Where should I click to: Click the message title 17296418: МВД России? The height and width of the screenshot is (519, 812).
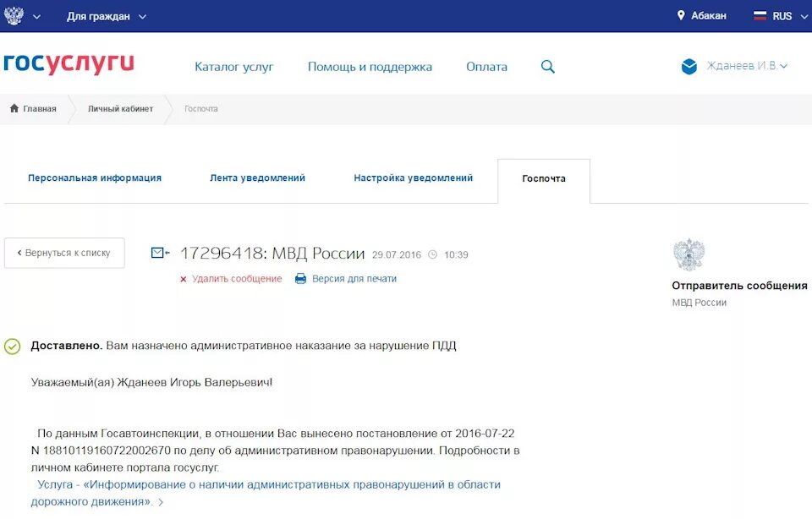click(272, 254)
